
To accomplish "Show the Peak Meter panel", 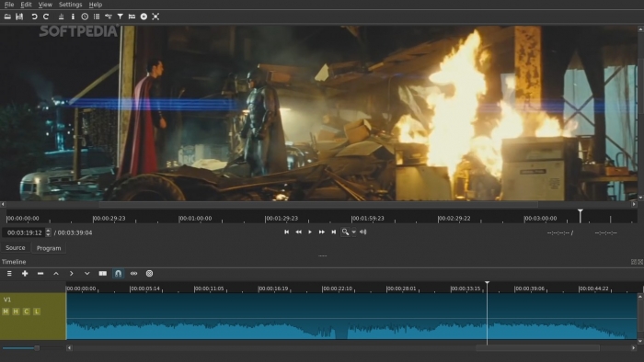I will tap(62, 17).
